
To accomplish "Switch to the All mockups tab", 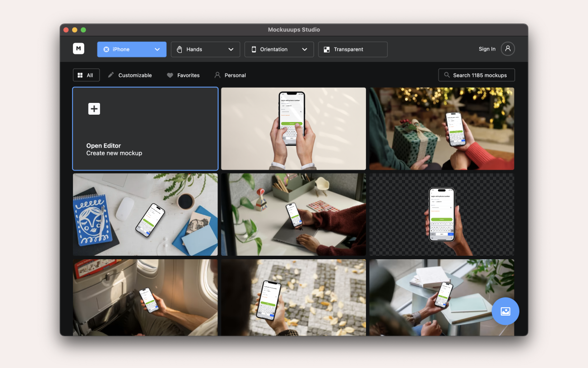I will pyautogui.click(x=86, y=74).
